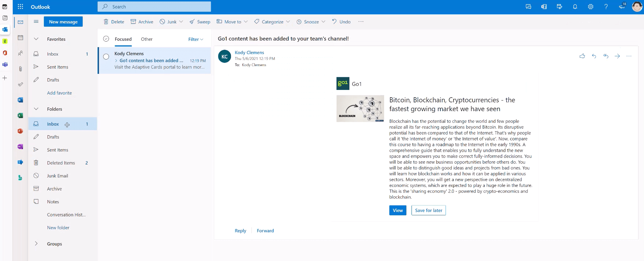Click the Add favorite link
This screenshot has width=644, height=261.
click(60, 93)
